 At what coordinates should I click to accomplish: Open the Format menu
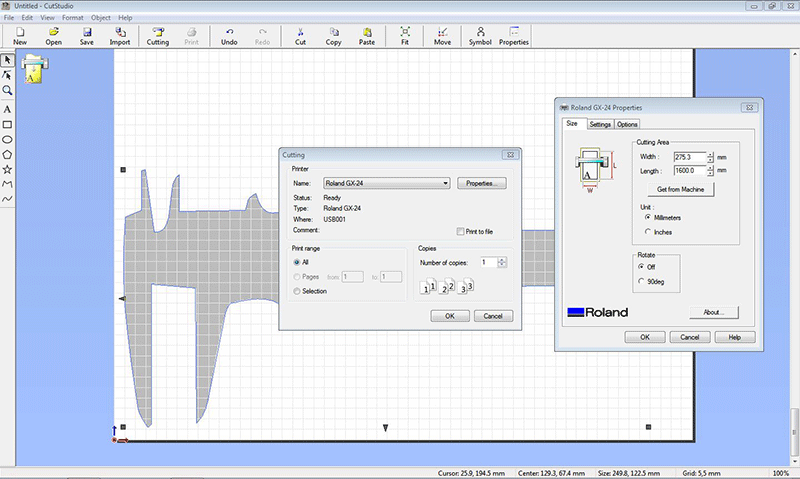[72, 17]
